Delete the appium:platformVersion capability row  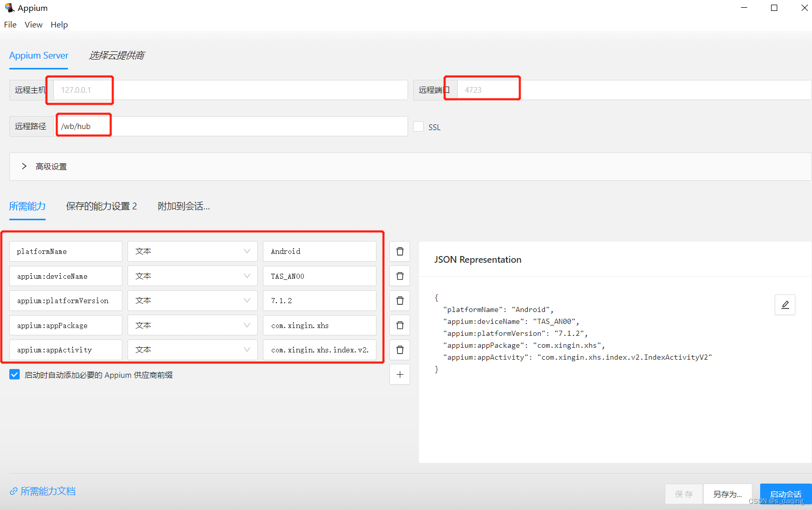(400, 301)
